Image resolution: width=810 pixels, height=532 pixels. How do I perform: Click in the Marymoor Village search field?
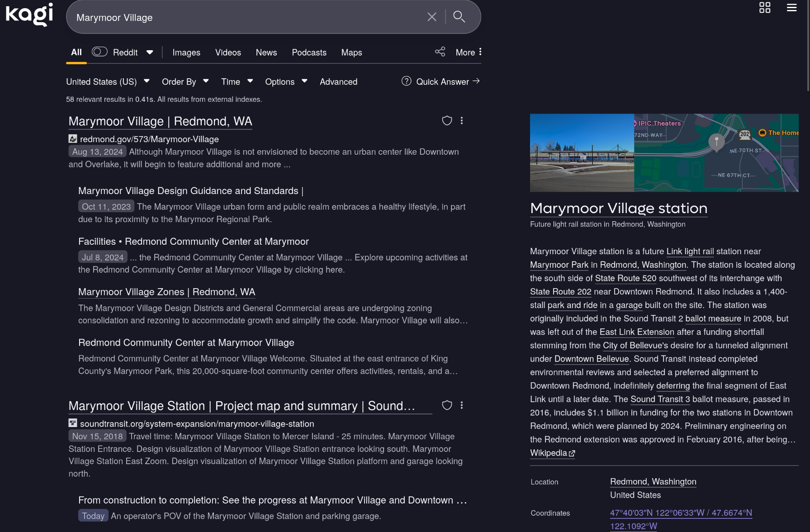(x=244, y=18)
